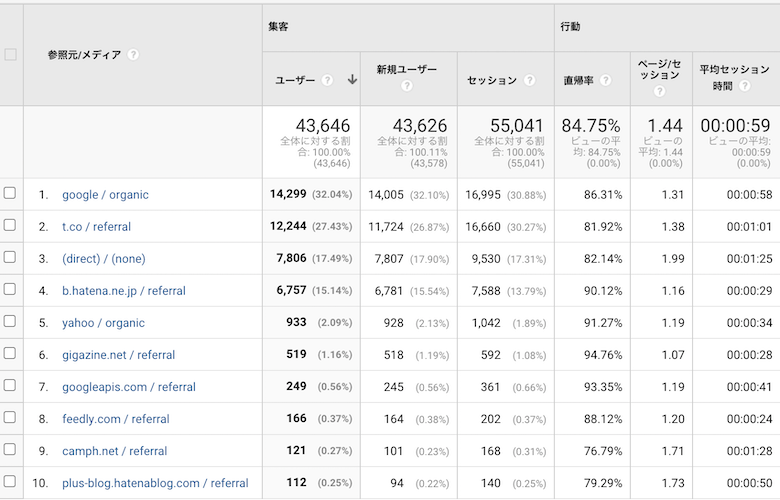Sort table by 直帰率 column header

click(x=579, y=80)
